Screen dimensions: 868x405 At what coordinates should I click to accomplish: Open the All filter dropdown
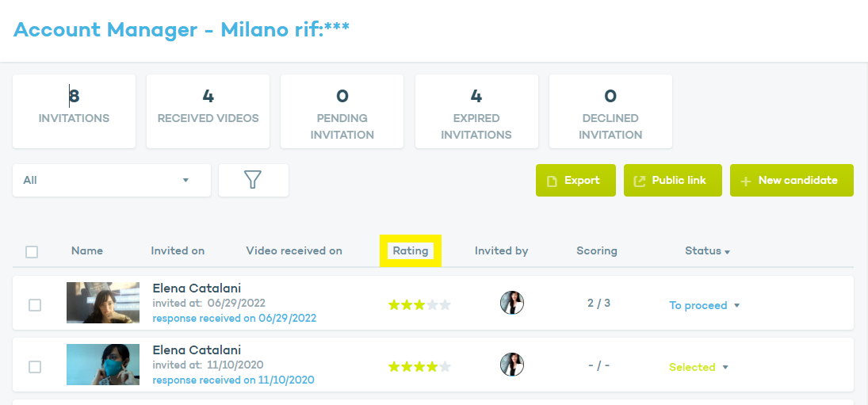pyautogui.click(x=112, y=180)
